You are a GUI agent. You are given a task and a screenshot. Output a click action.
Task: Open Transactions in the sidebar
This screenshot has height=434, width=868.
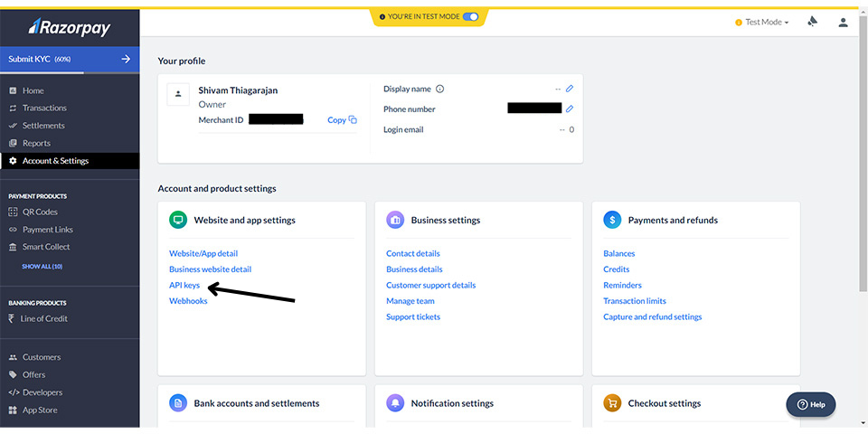coord(44,108)
